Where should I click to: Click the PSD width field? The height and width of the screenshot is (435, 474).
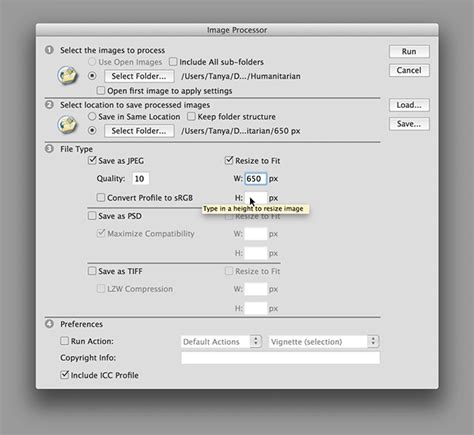[256, 234]
